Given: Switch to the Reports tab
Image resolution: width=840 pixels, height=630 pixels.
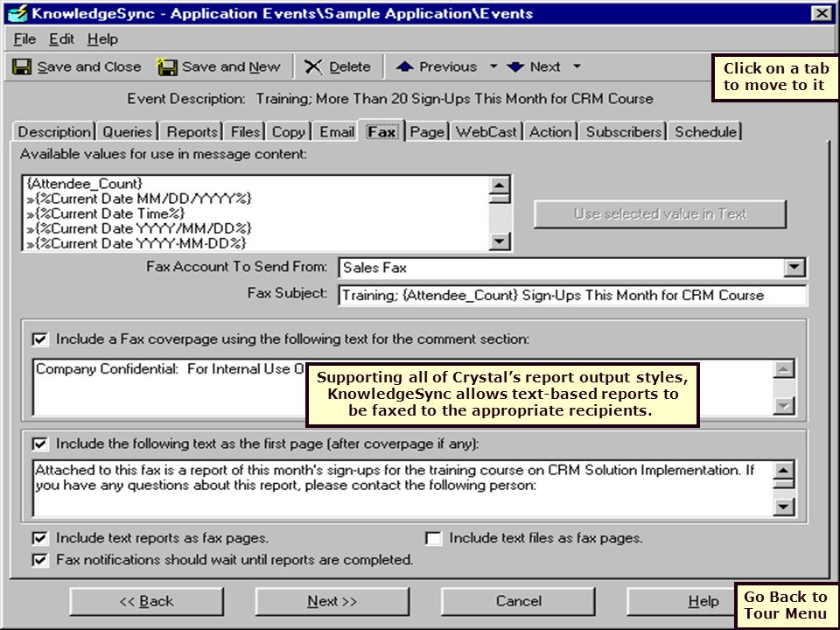Looking at the screenshot, I should pos(192,132).
